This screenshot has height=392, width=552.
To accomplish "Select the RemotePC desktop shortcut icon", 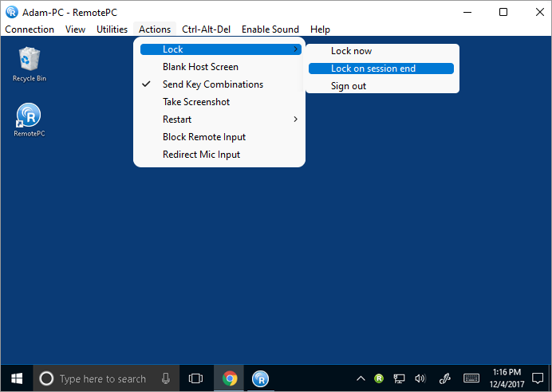I will point(29,120).
